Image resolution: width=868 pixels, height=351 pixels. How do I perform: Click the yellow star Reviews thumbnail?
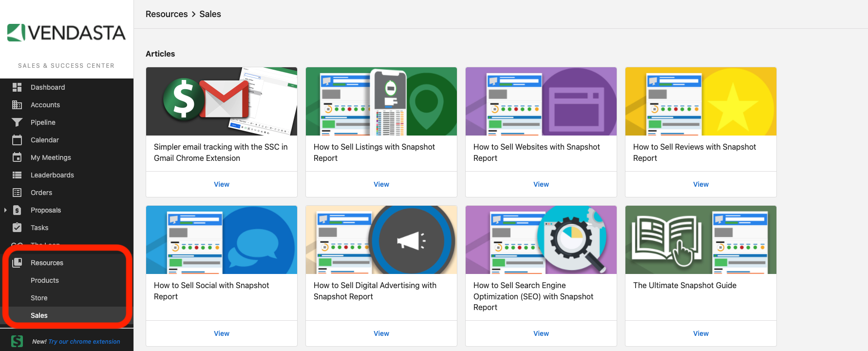click(701, 101)
